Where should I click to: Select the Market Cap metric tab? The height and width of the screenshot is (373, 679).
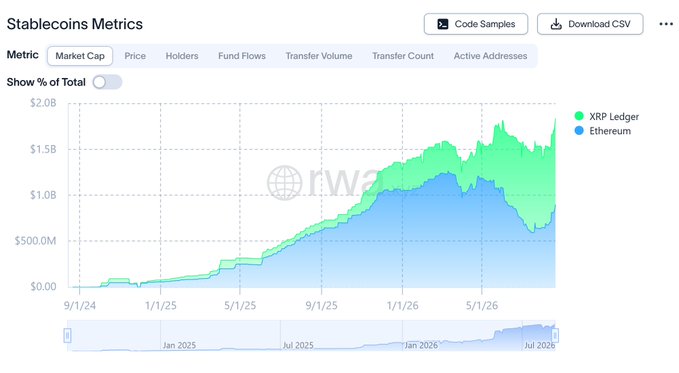pyautogui.click(x=80, y=56)
